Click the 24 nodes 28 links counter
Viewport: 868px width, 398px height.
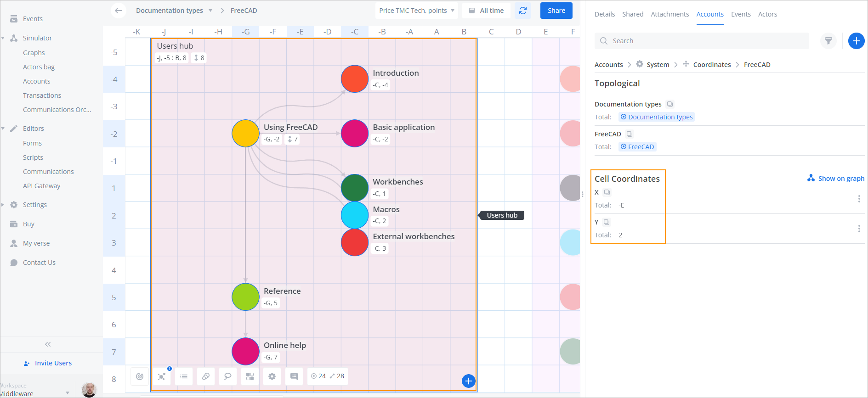(x=328, y=376)
